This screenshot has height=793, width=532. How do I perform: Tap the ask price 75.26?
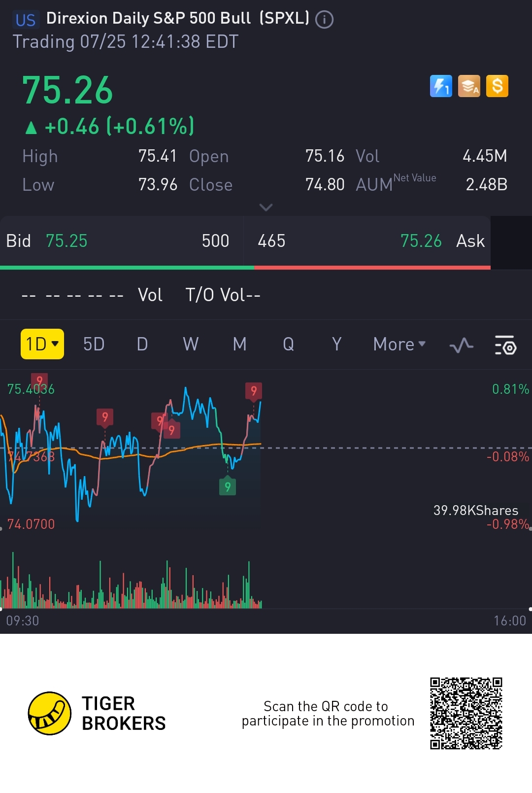tap(421, 241)
